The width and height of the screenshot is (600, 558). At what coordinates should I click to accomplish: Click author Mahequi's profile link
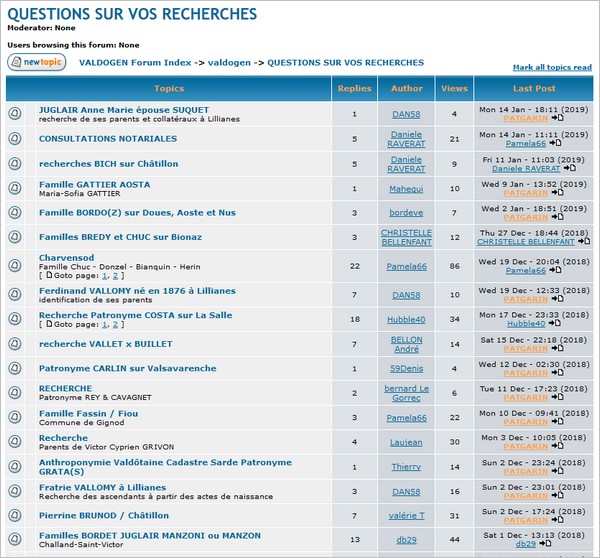click(x=406, y=189)
